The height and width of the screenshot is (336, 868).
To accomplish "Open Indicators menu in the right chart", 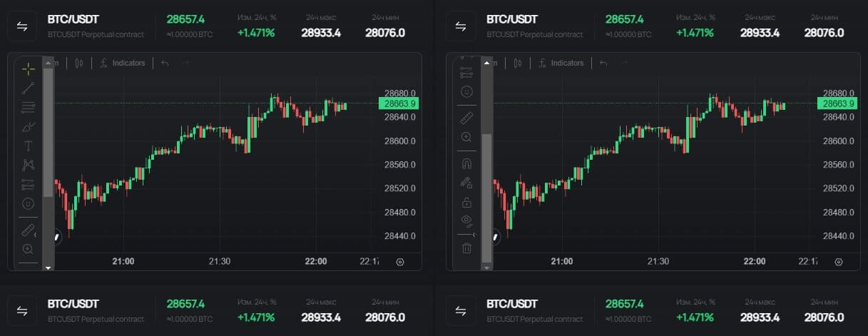I will [x=561, y=63].
